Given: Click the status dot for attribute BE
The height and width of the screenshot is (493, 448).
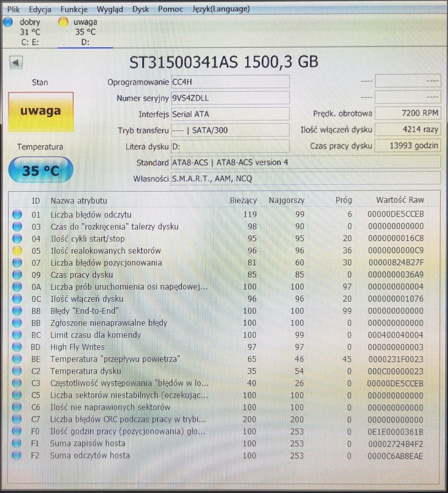Looking at the screenshot, I should click(x=17, y=359).
